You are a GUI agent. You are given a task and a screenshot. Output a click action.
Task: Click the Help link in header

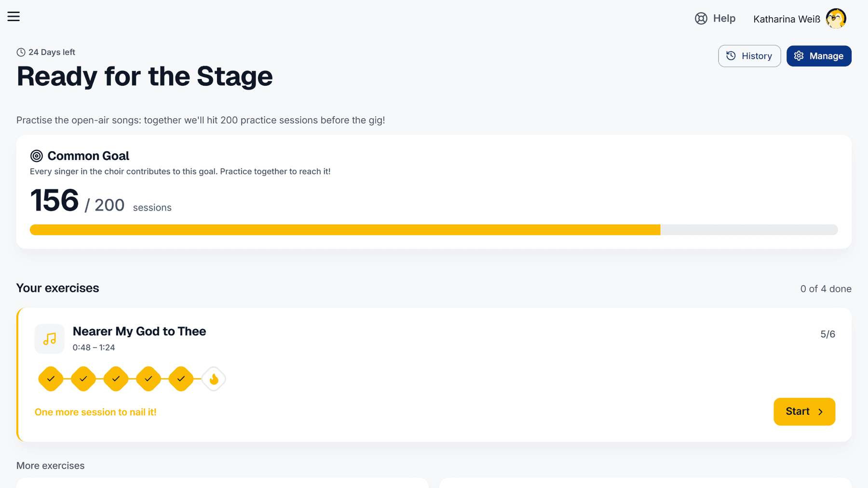(715, 18)
